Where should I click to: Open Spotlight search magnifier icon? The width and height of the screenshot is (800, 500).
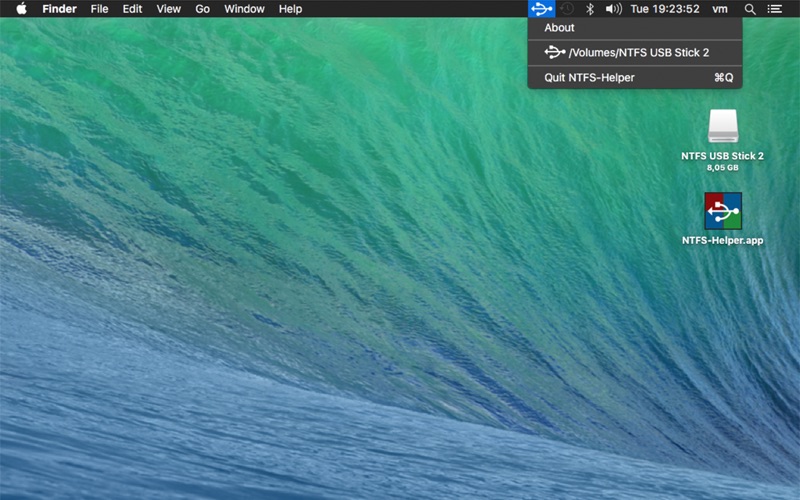[749, 9]
